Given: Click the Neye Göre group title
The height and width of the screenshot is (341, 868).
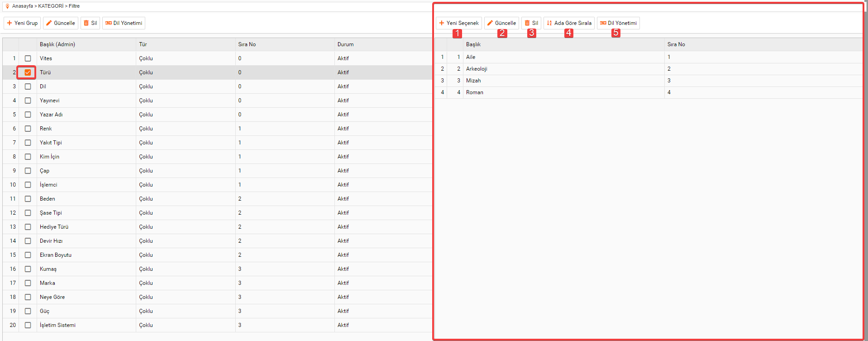Looking at the screenshot, I should click(52, 297).
